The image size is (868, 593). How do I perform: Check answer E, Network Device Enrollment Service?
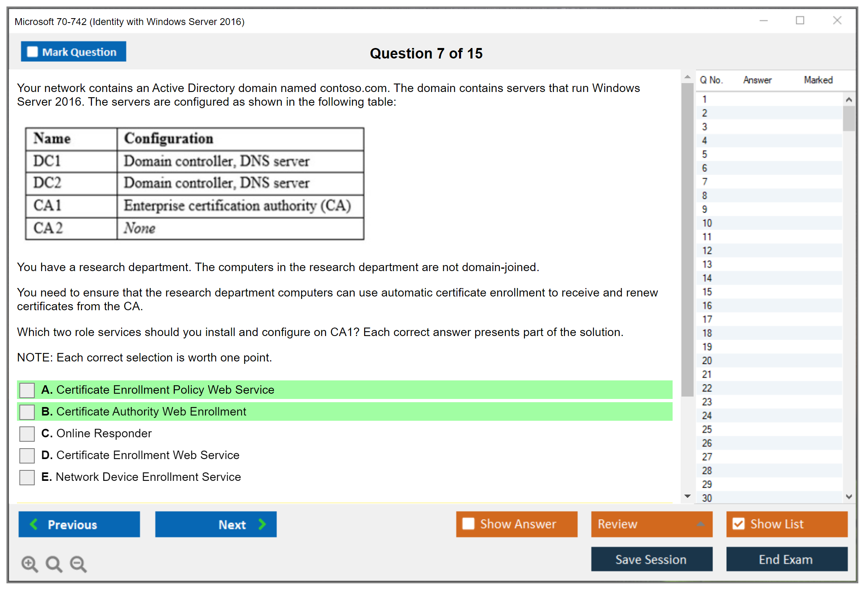pos(27,477)
